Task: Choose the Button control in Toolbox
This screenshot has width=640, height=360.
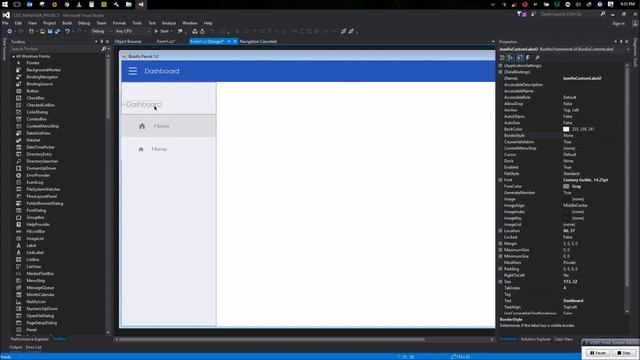Action: (x=32, y=91)
